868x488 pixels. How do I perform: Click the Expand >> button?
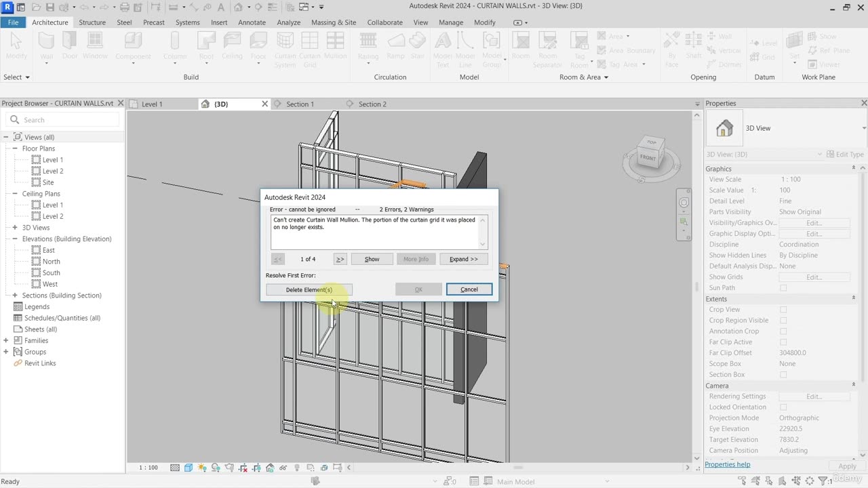click(x=464, y=259)
